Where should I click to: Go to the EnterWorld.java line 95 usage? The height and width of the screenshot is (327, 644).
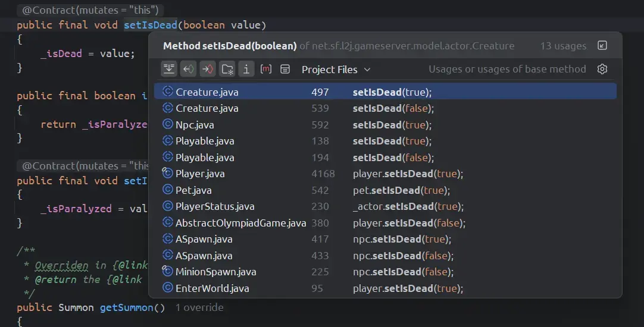385,288
